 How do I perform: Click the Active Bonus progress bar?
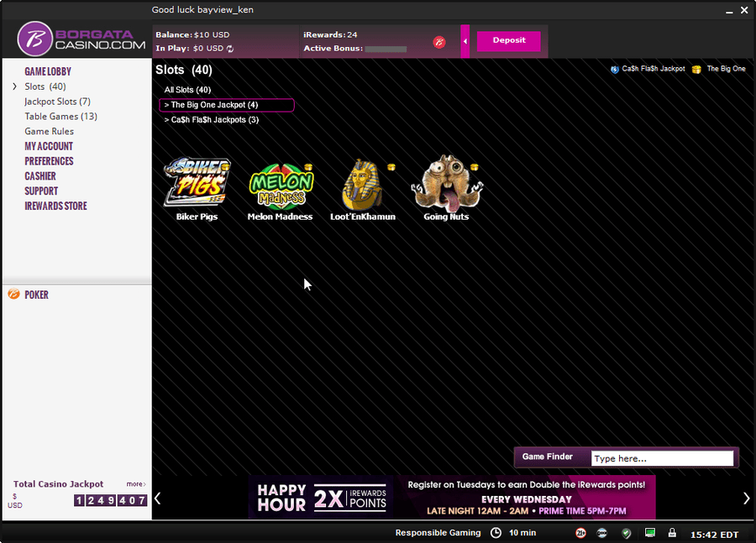386,49
